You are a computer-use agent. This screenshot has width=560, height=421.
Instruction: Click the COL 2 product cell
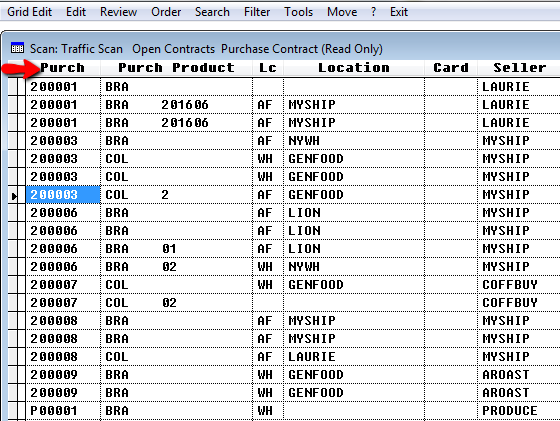tap(176, 195)
